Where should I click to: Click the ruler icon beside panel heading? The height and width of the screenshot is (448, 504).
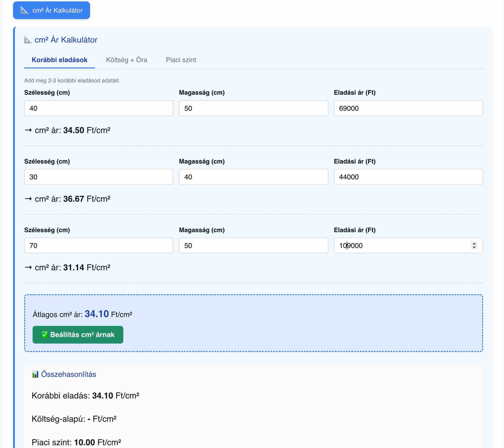pos(28,40)
